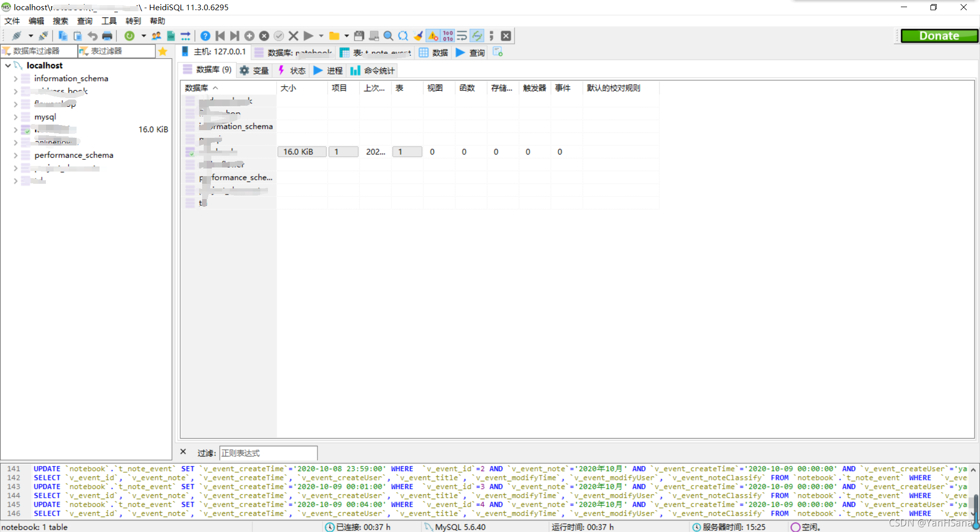Open the folder icon dropdown arrow
The width and height of the screenshot is (980, 532).
(347, 36)
